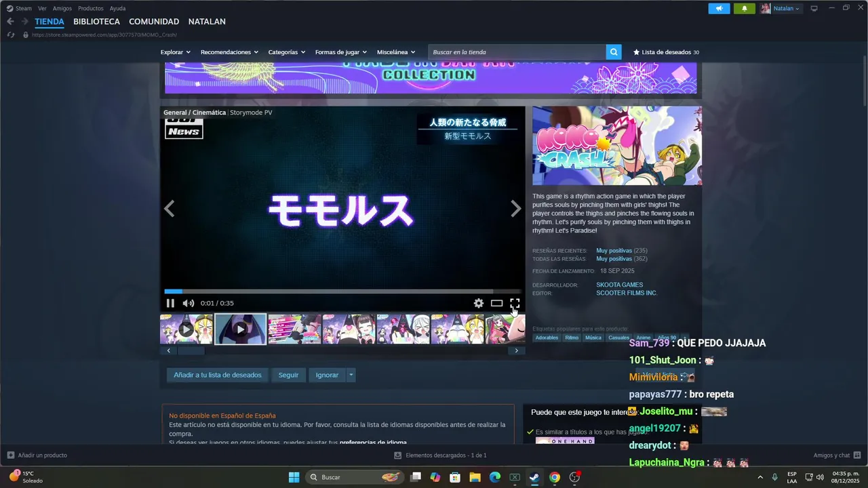Image resolution: width=868 pixels, height=488 pixels.
Task: Expand the Miscelánea dropdown
Action: 396,52
